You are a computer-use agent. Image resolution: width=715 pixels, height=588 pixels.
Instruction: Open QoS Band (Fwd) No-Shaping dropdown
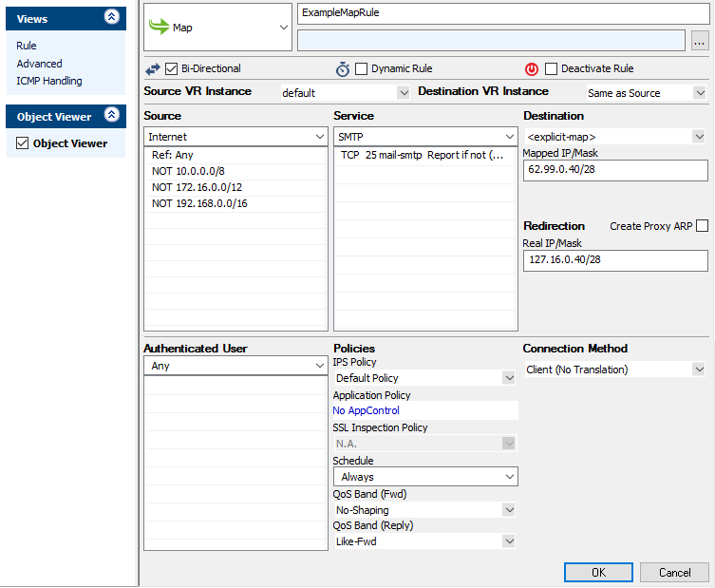[425, 509]
